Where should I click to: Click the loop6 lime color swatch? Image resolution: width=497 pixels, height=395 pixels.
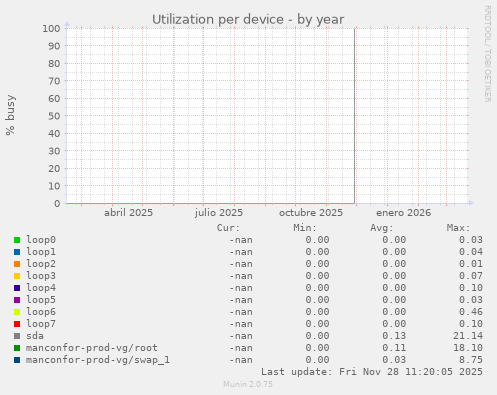[17, 312]
